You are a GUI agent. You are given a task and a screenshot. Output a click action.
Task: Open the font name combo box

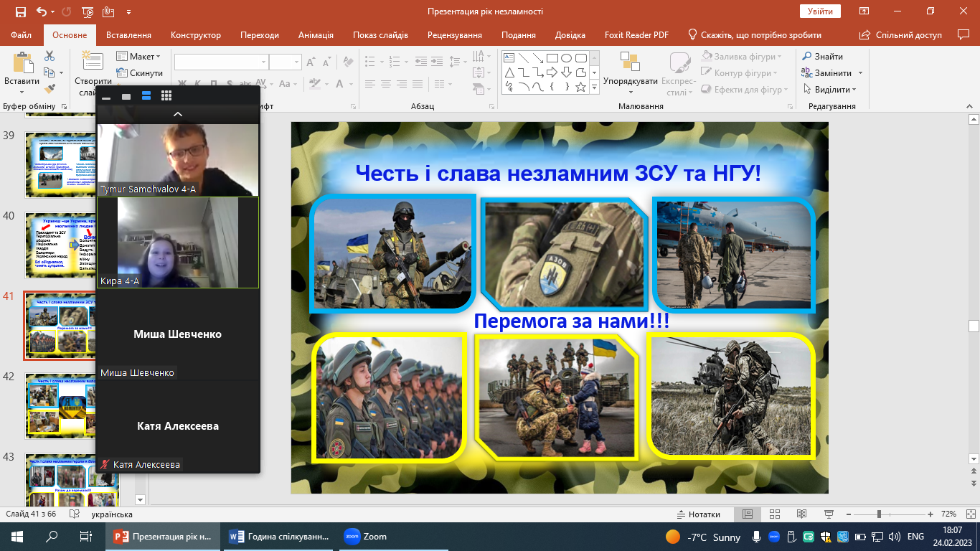click(222, 62)
